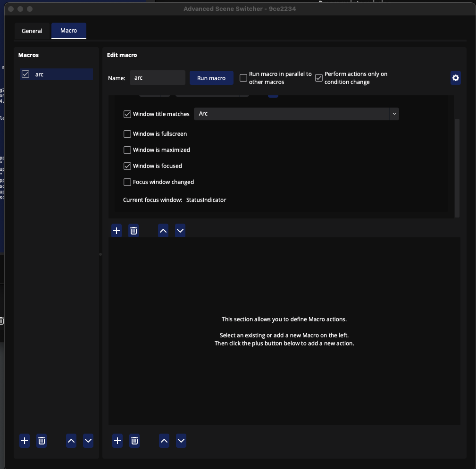Add a new action with the plus icon
Screen dimensions: 476x469
(x=117, y=440)
